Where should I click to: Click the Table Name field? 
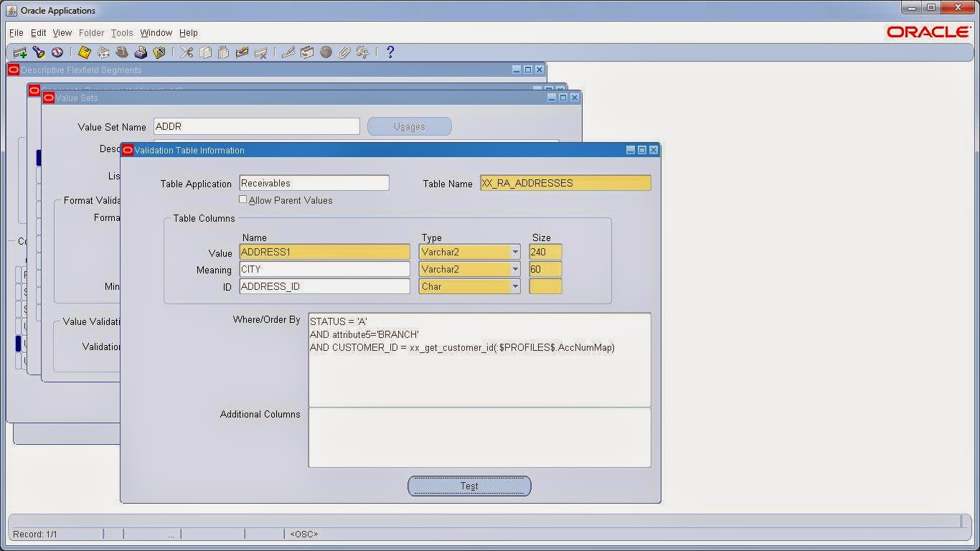(x=565, y=183)
